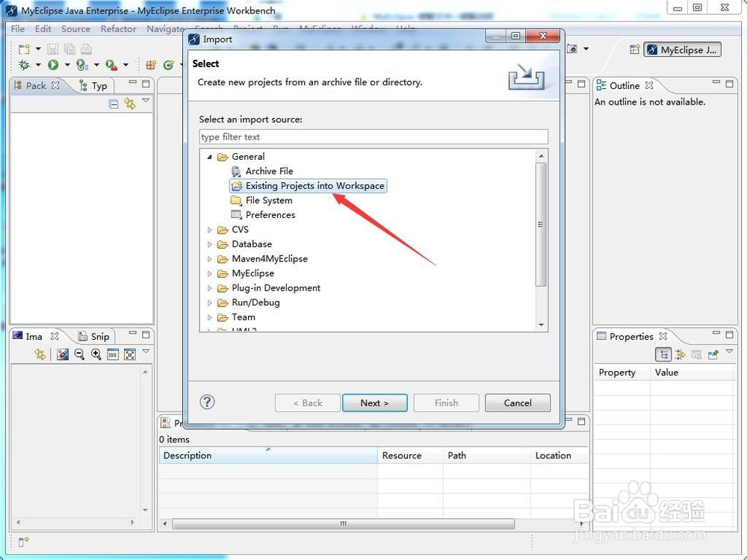Open the Package Explorer view menu triangle
Viewport: 747px width, 560px height.
coord(146,101)
